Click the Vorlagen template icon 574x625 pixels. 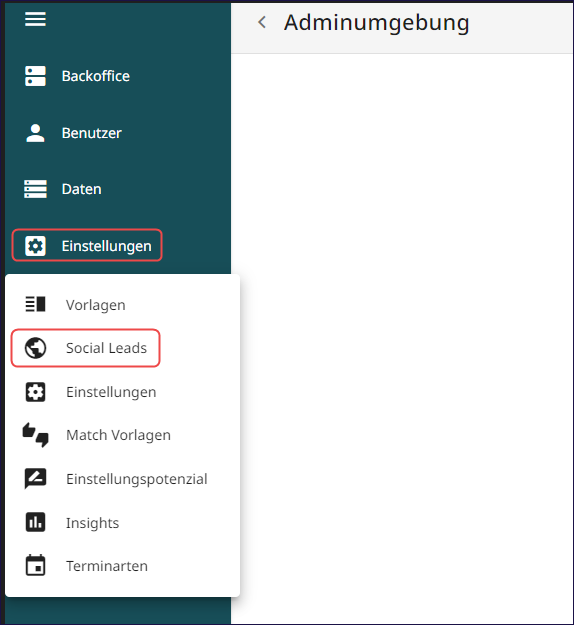point(35,304)
